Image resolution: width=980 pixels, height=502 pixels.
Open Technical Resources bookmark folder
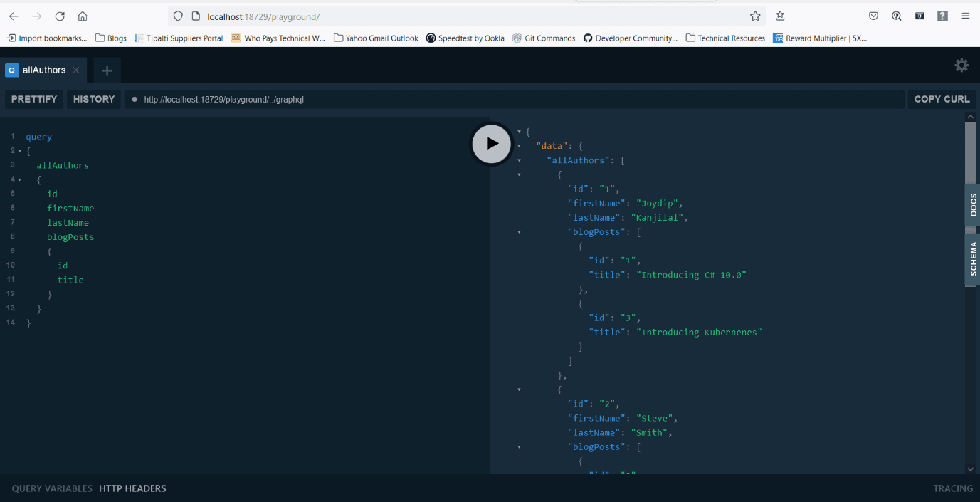[x=725, y=38]
